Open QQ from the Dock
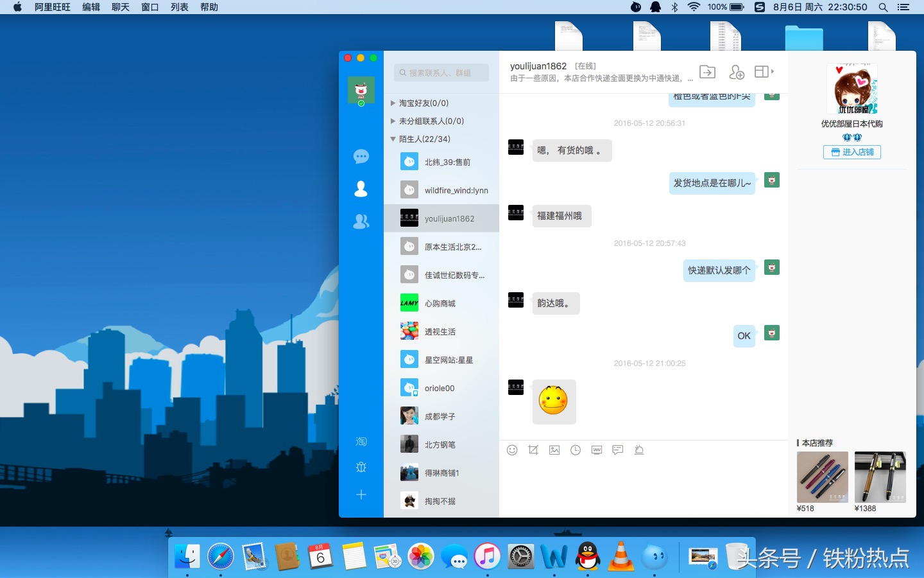This screenshot has width=924, height=578. coord(588,556)
